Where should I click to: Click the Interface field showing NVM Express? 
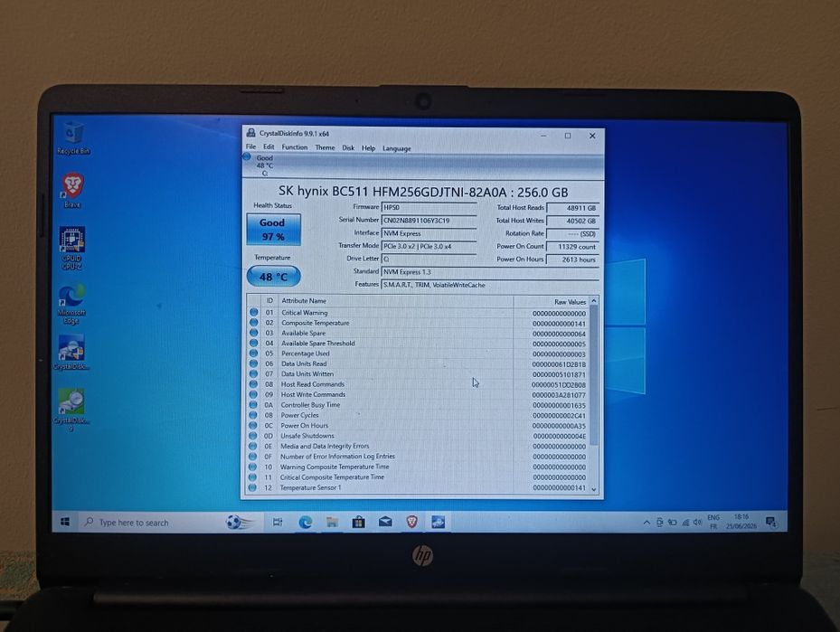pos(429,233)
